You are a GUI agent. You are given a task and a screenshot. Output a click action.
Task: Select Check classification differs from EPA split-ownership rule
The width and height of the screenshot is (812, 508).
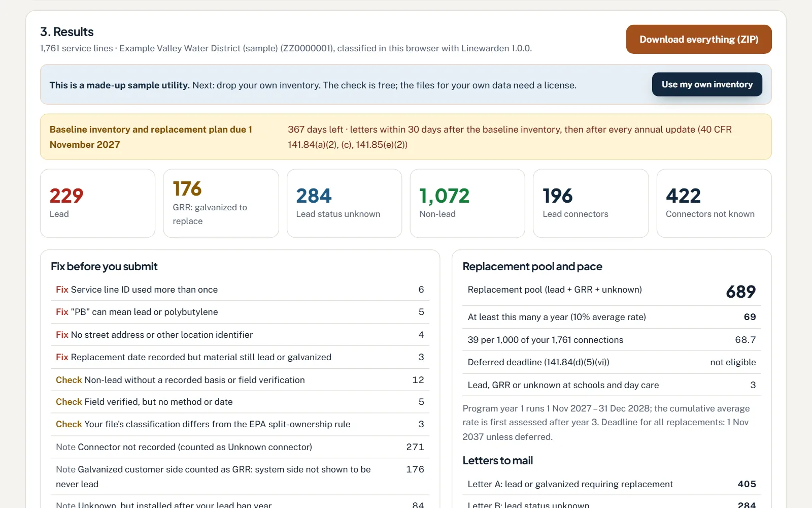[240, 424]
